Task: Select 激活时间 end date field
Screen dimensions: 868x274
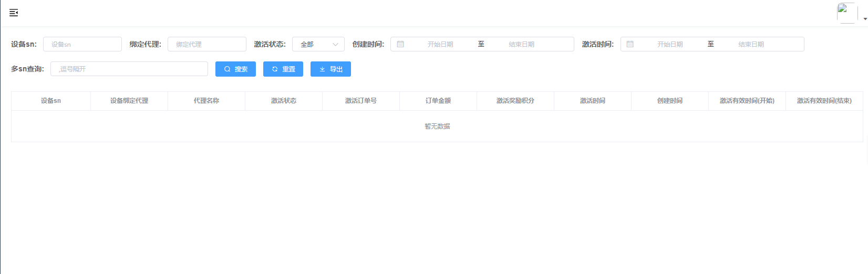Action: coord(751,44)
